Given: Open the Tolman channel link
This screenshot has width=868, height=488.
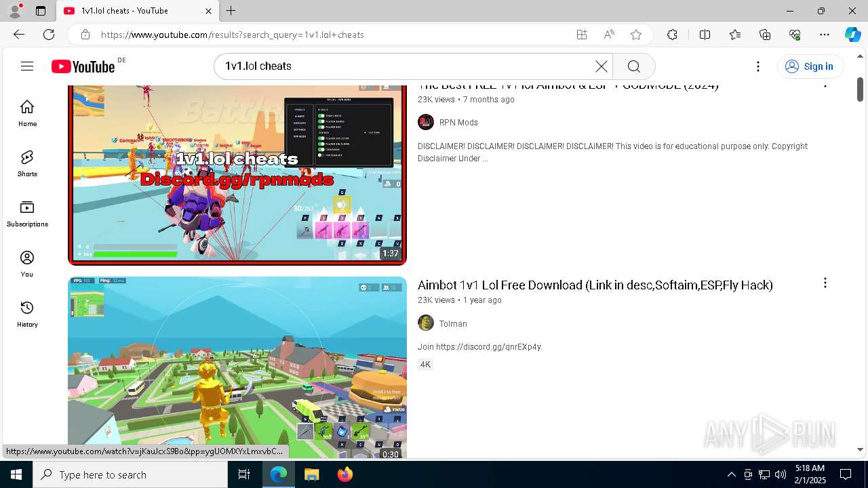Looking at the screenshot, I should tap(453, 324).
